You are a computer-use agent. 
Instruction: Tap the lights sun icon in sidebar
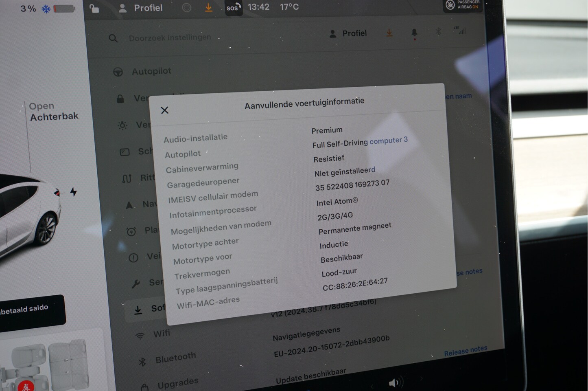tap(122, 125)
